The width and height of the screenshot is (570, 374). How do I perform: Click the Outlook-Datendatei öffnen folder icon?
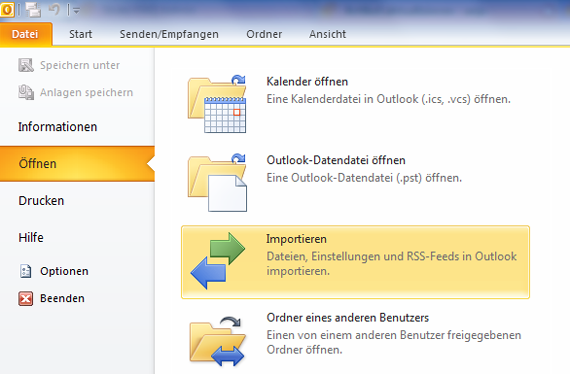click(x=217, y=182)
